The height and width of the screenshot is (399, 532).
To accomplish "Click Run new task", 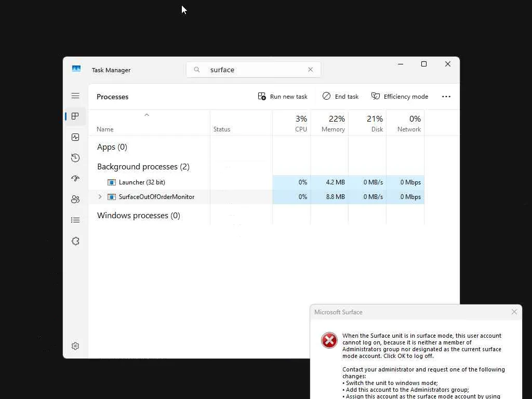I will pos(283,97).
